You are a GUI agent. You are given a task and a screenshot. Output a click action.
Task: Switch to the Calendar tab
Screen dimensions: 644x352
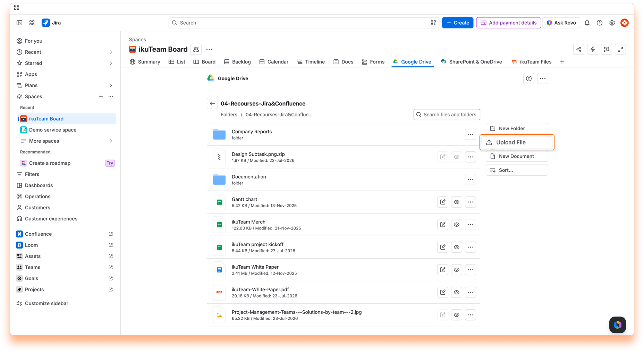[274, 62]
